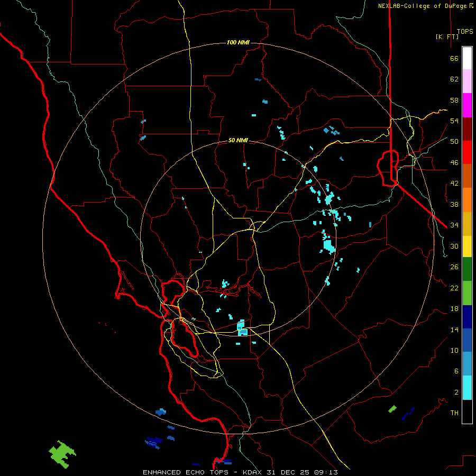Click the "6" legend value

[x=456, y=371]
